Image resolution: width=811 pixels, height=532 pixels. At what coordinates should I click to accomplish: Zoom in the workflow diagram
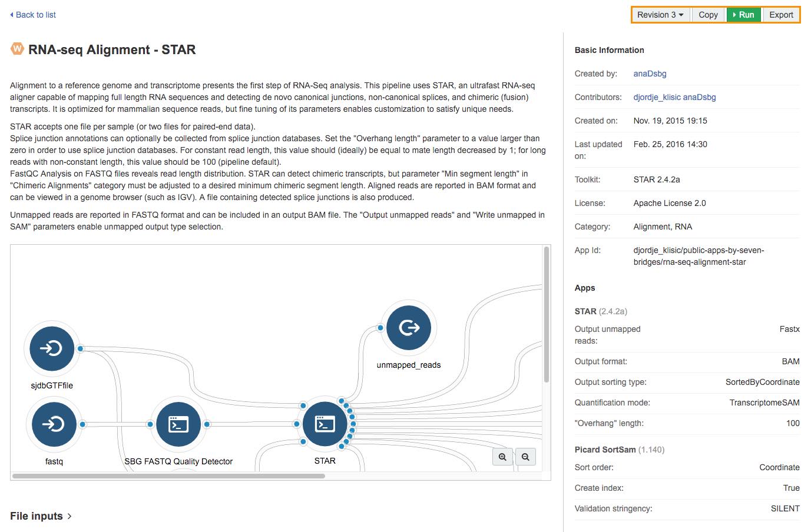click(502, 457)
